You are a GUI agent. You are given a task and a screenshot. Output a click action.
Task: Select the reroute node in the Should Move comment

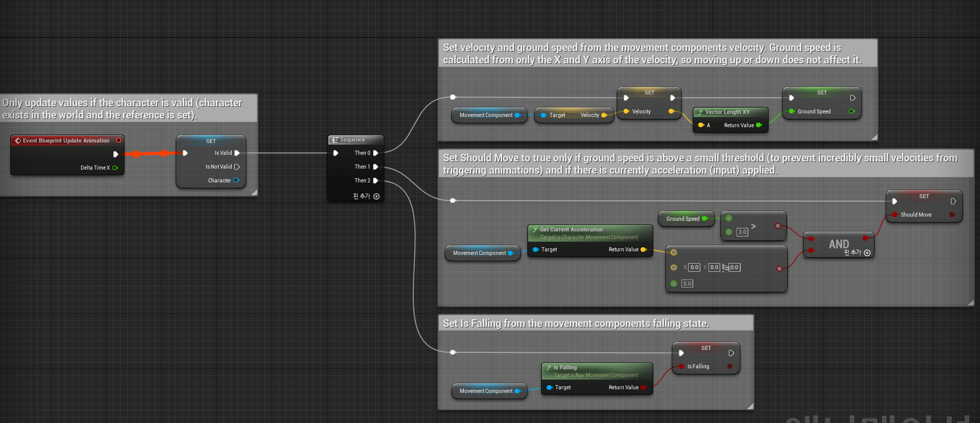(453, 201)
